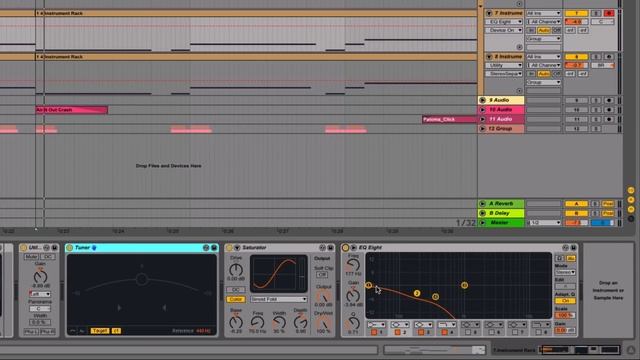This screenshot has width=640, height=360.
Task: Arm the 10 Audio track
Action: pos(609,110)
